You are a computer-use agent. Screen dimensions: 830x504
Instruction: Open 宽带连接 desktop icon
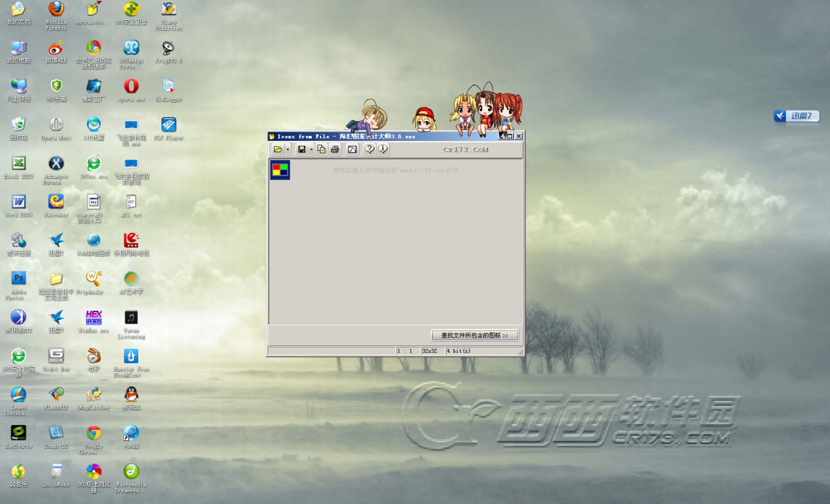(x=19, y=244)
